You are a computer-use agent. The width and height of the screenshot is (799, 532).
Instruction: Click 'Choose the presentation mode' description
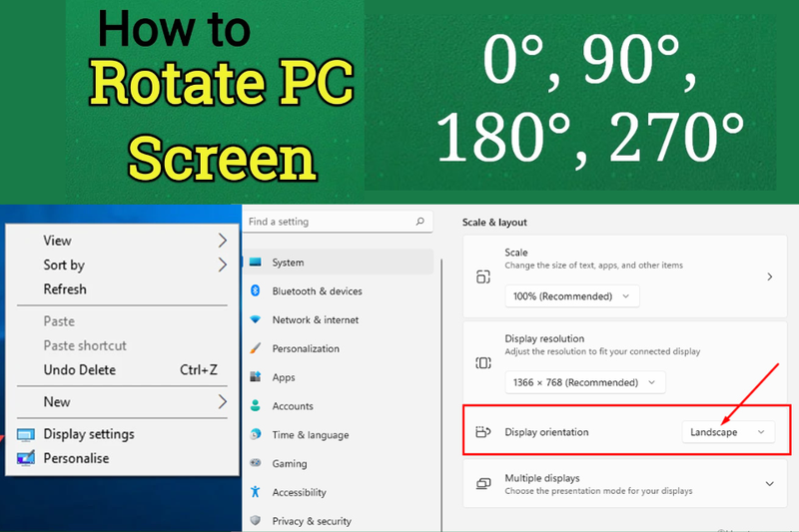598,491
